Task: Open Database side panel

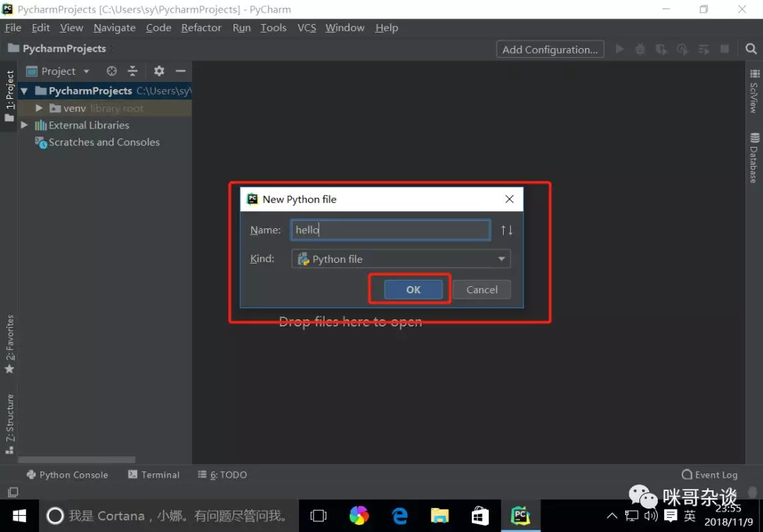Action: 754,158
